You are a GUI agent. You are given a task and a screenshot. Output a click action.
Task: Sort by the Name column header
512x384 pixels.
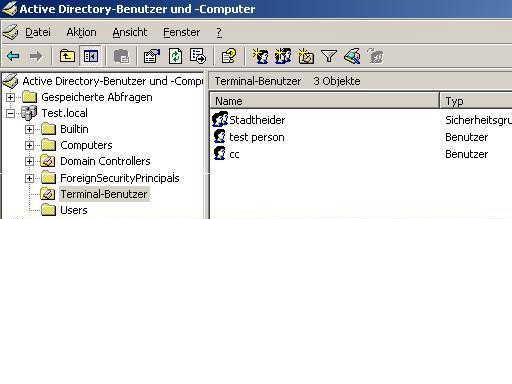324,101
